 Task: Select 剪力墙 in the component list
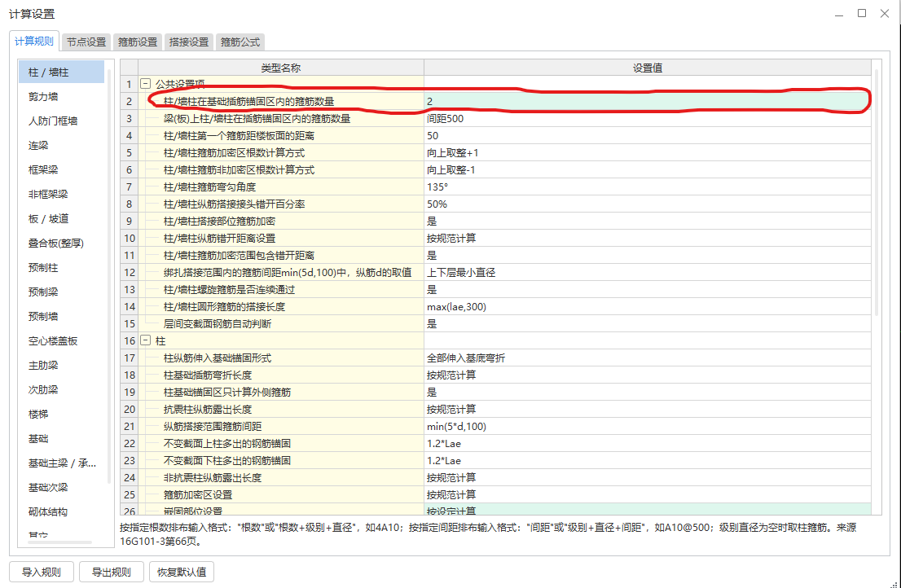coord(61,96)
